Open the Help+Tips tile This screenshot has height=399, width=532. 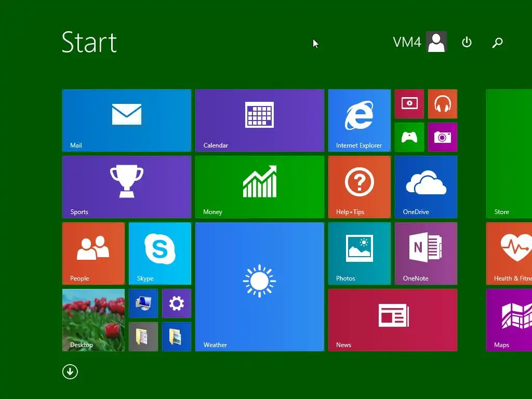click(x=360, y=187)
